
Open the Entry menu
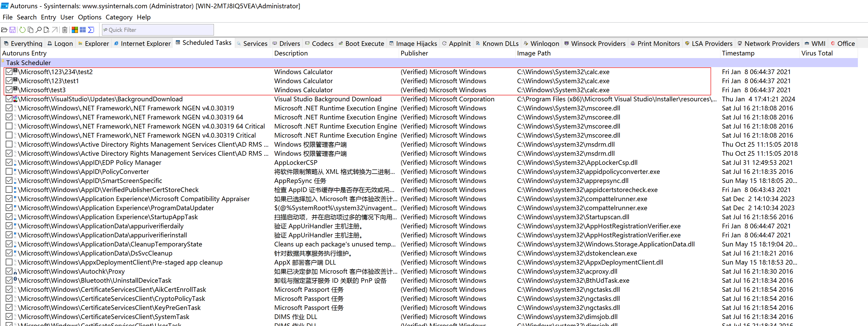pyautogui.click(x=48, y=17)
